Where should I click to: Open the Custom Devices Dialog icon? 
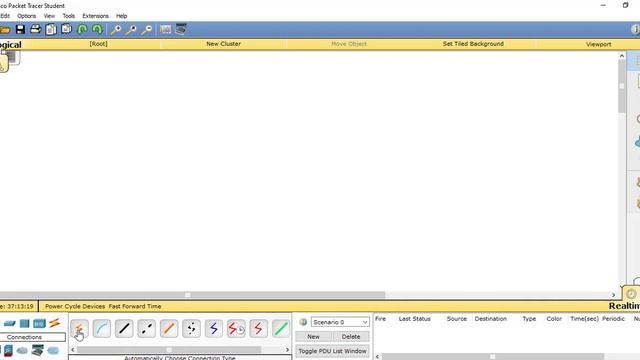point(181,29)
